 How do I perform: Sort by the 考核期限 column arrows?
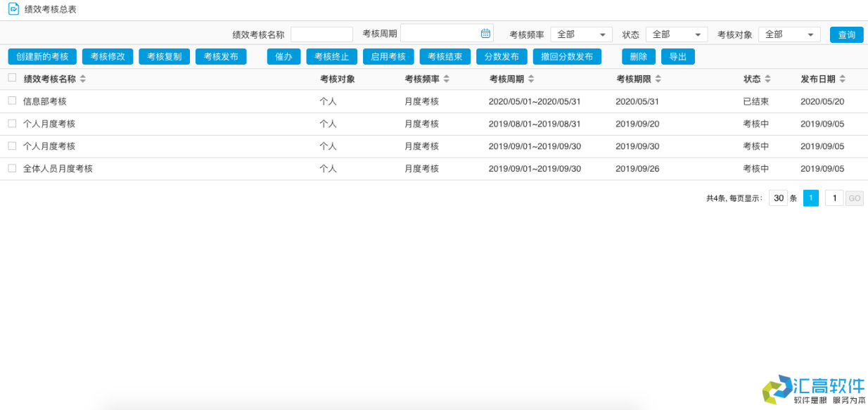tap(657, 79)
